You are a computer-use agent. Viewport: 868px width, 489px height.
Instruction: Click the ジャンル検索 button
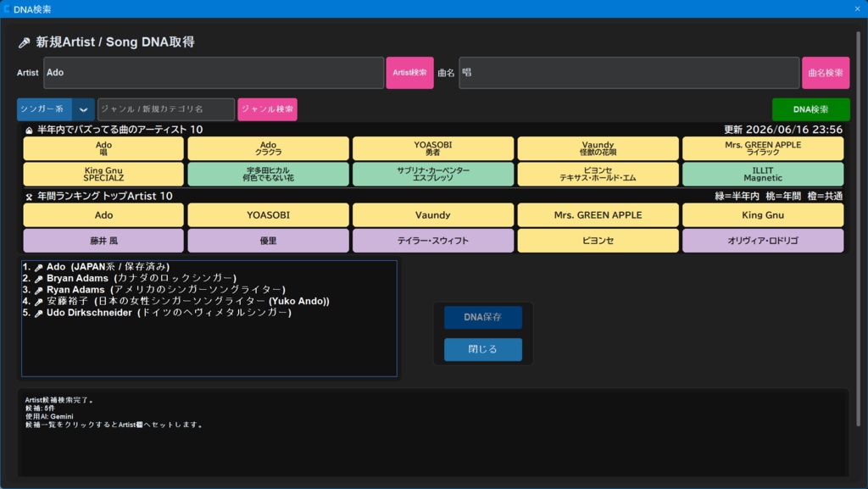click(267, 109)
